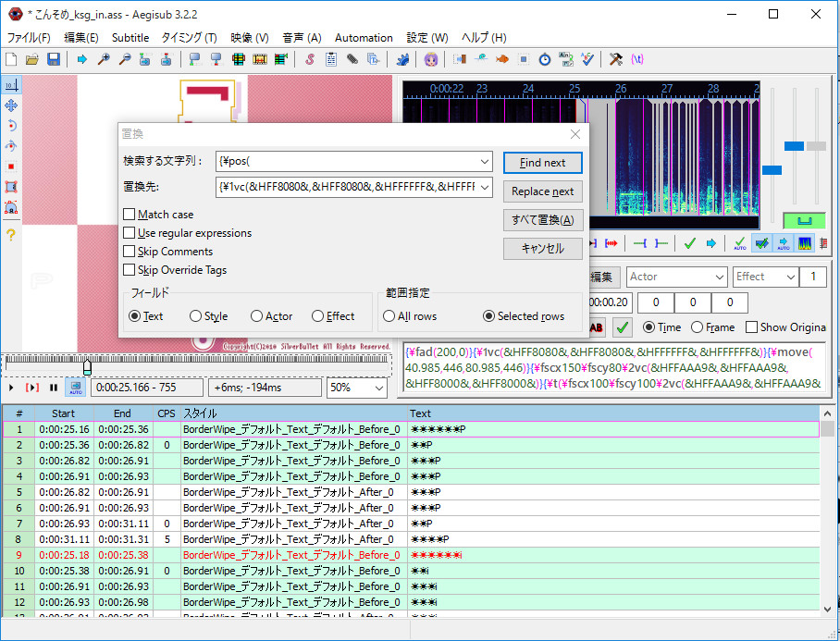Click the search string input field
This screenshot has height=641, width=840.
[x=346, y=161]
